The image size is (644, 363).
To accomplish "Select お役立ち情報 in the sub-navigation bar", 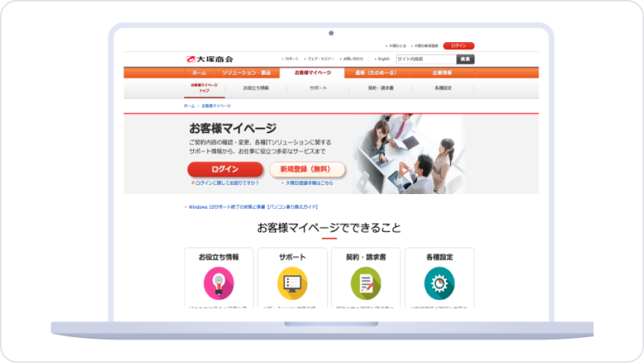I will (255, 88).
